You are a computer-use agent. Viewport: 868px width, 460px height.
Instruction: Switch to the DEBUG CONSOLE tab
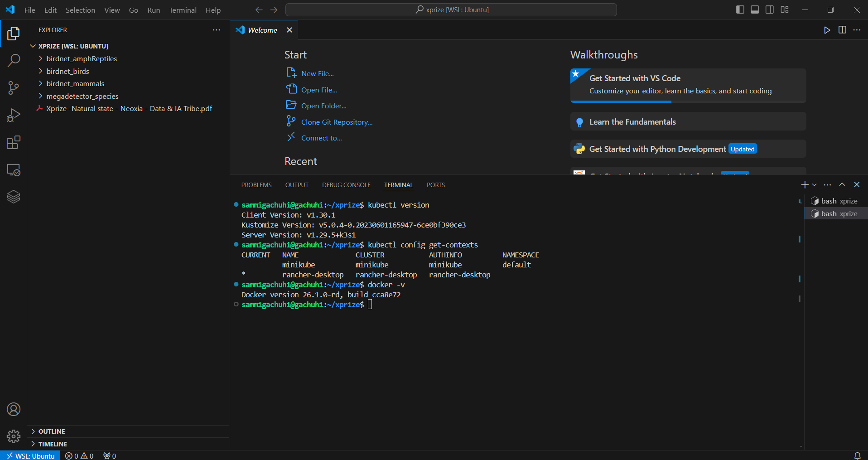pyautogui.click(x=346, y=185)
